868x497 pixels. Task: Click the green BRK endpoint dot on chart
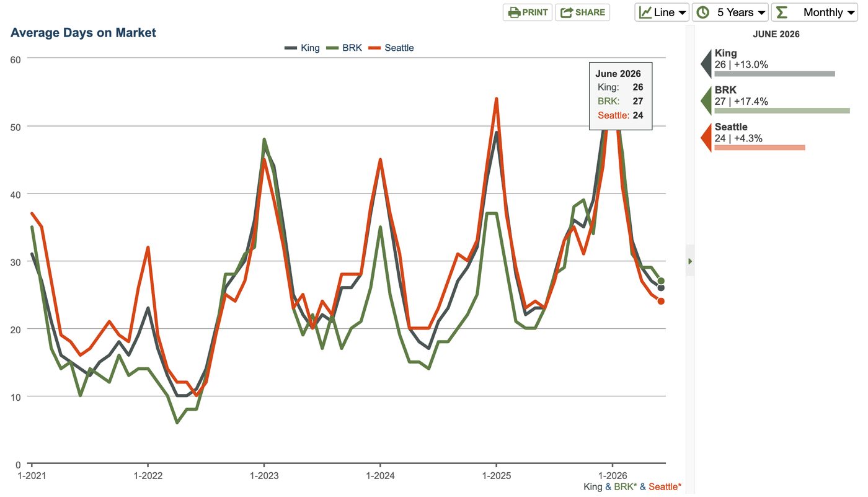point(661,281)
